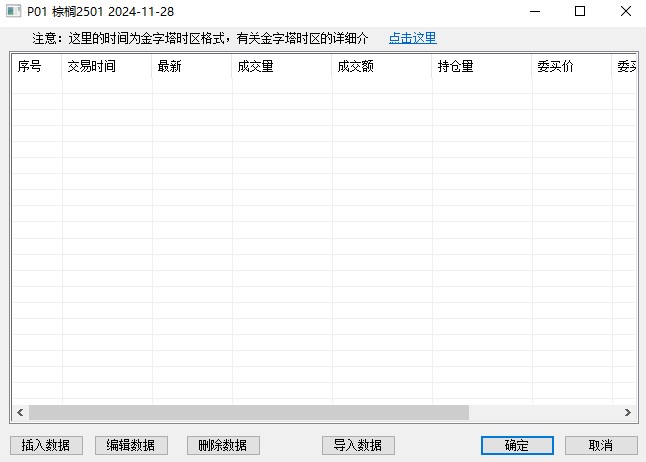Close the P01 棕榈2501 window
Viewport: 646px width, 462px height.
pyautogui.click(x=626, y=11)
